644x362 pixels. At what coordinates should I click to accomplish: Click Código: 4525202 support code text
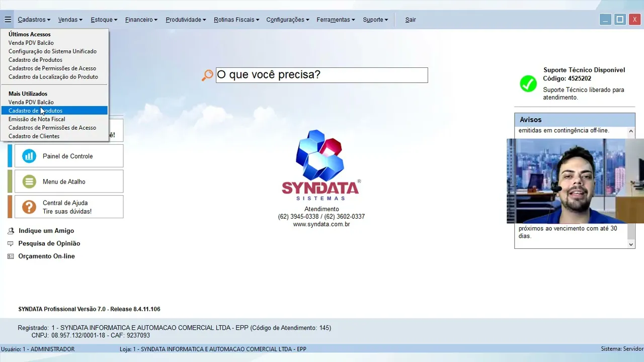click(x=567, y=78)
